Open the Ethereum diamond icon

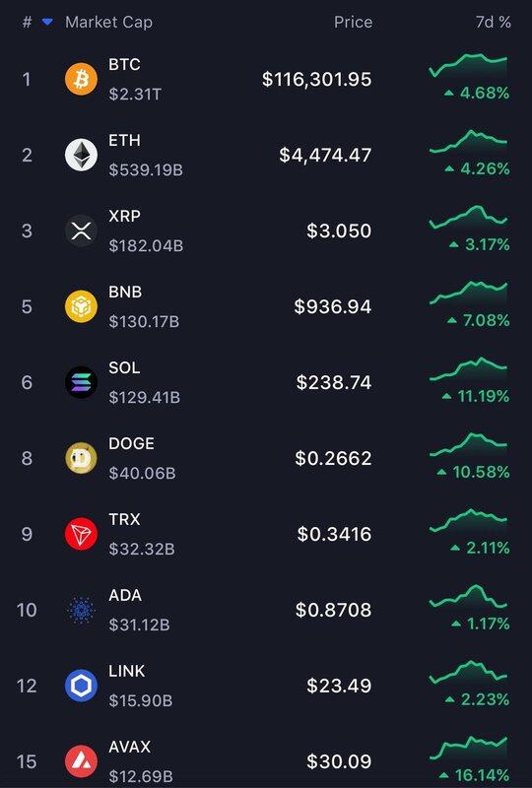coord(81,155)
